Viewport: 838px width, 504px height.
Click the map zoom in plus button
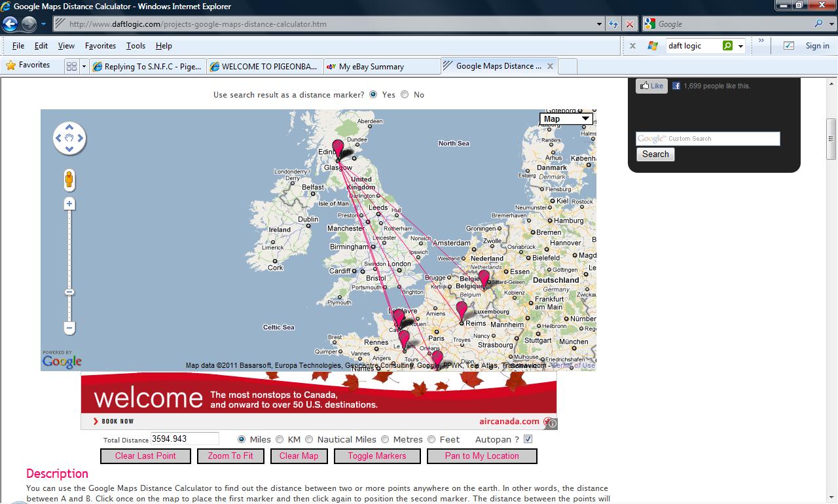pyautogui.click(x=69, y=204)
